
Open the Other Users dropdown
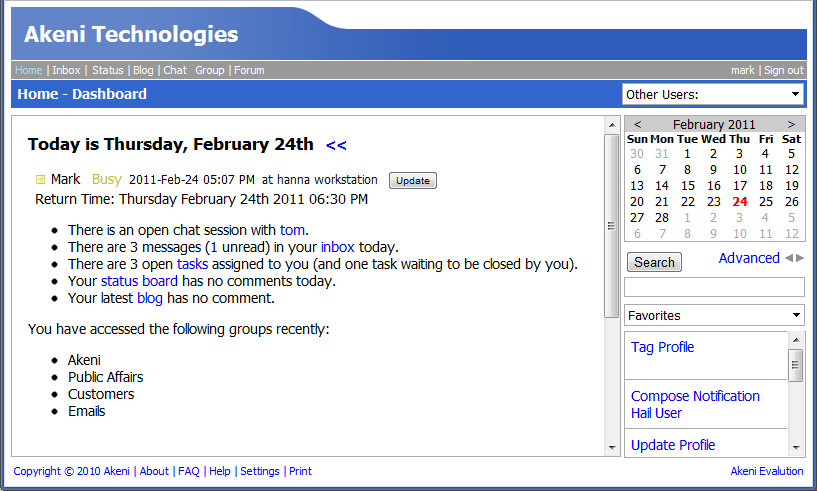tap(713, 94)
